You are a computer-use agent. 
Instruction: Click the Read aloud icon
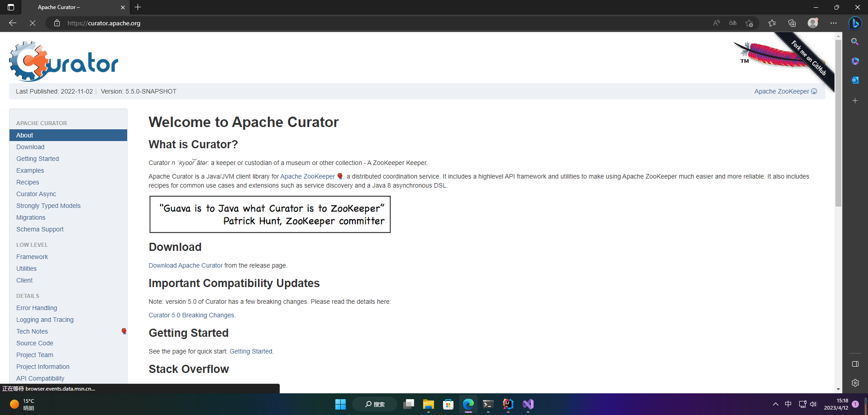click(716, 23)
